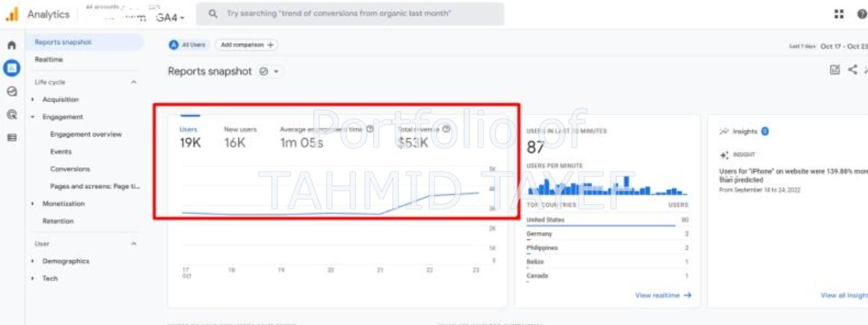This screenshot has height=325, width=868.
Task: Select the Users metric tab
Action: [x=190, y=137]
